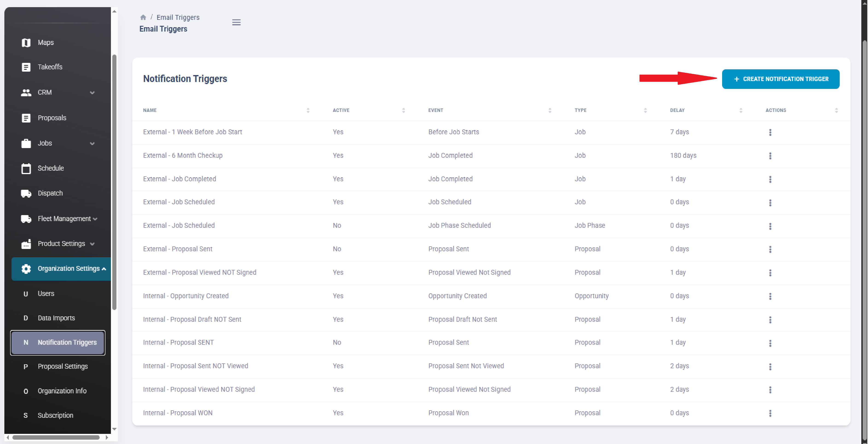Image resolution: width=868 pixels, height=444 pixels.
Task: Click Create Notification Trigger button
Action: point(780,79)
